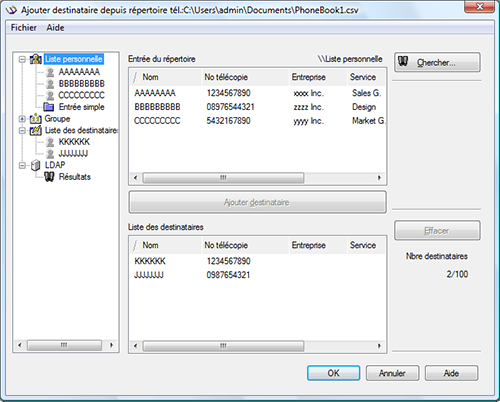Click the Annuler button
Image resolution: width=500 pixels, height=402 pixels.
pyautogui.click(x=392, y=373)
